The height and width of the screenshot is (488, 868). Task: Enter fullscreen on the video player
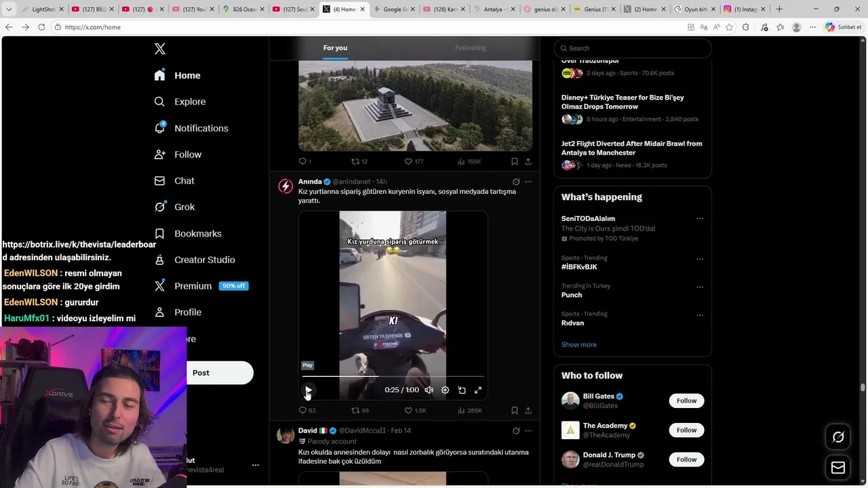(x=478, y=390)
